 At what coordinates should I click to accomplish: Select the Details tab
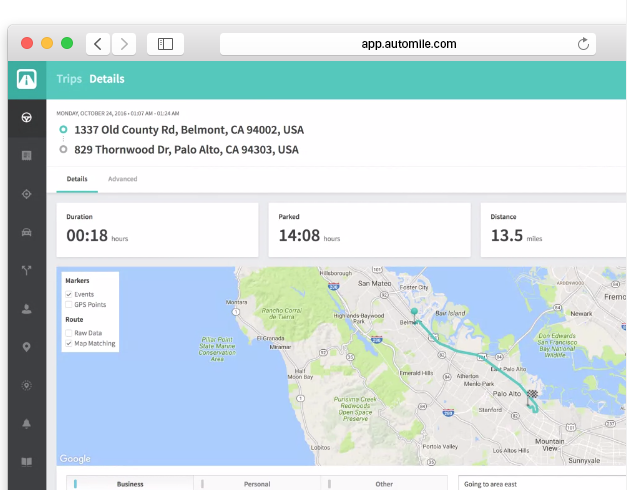pyautogui.click(x=77, y=179)
